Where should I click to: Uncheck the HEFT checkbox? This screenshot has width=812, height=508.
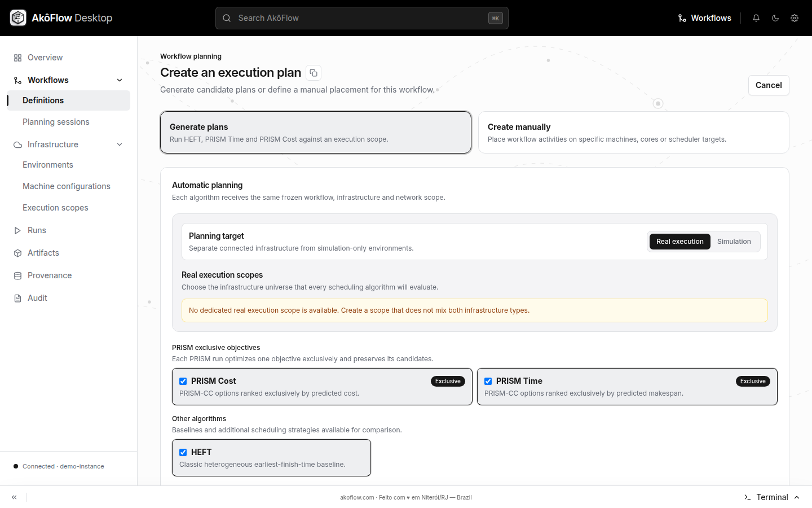[183, 453]
